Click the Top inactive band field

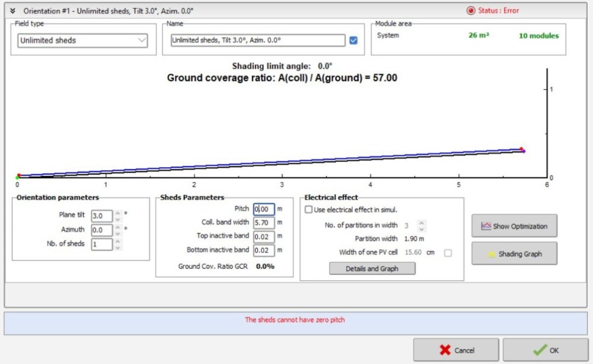(x=264, y=237)
